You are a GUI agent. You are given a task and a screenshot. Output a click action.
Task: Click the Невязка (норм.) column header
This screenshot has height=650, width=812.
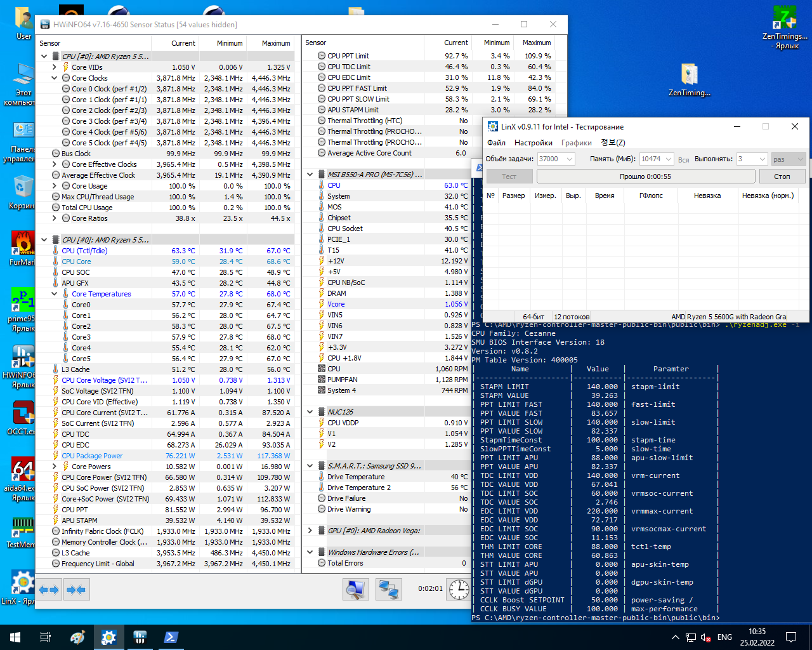coord(768,196)
